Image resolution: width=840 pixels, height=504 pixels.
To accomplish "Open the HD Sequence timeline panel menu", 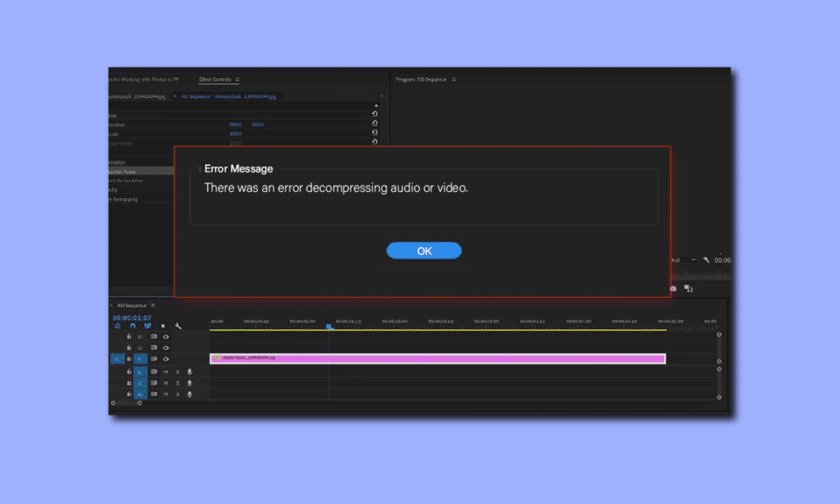I will [153, 305].
